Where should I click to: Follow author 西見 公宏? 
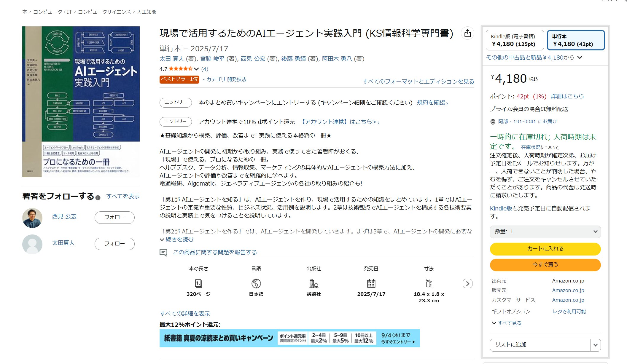tap(114, 217)
